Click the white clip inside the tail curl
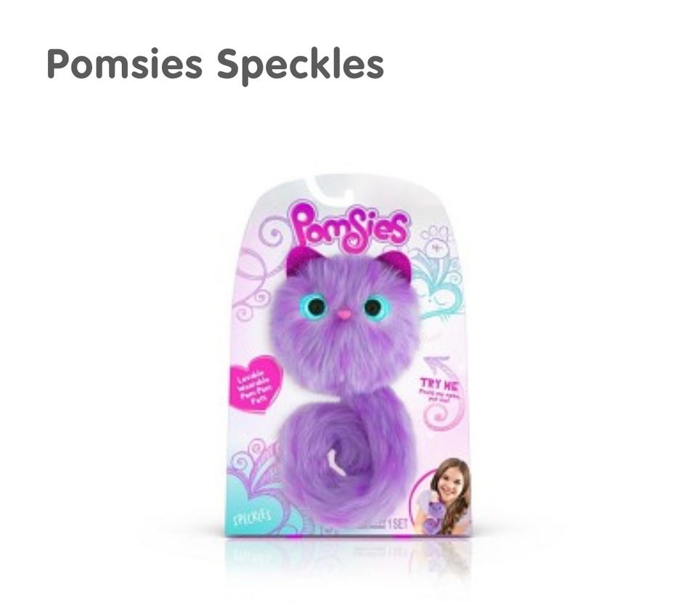This screenshot has height=616, width=697. click(333, 462)
